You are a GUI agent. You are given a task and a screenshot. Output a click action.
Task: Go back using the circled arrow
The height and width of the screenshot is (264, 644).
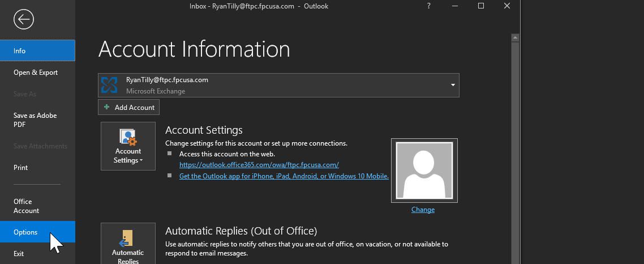point(23,19)
